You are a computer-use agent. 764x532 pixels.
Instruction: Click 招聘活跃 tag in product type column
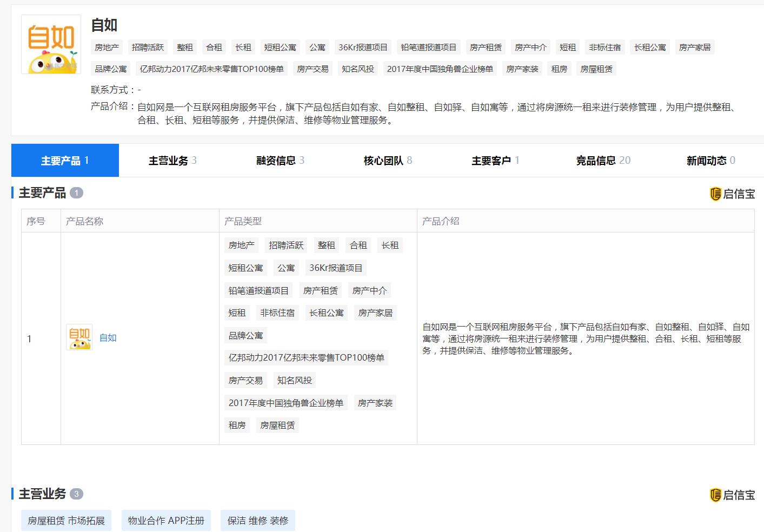286,245
